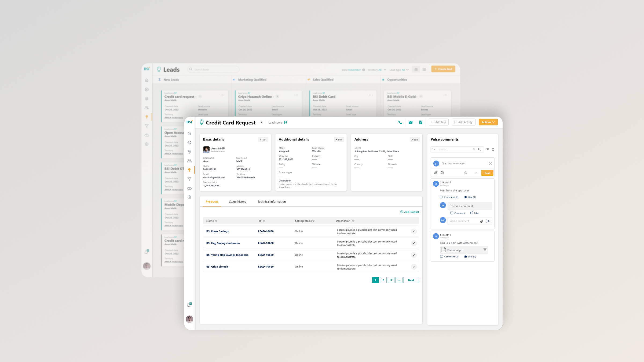Delete the Filename.pdf attachment
Image resolution: width=644 pixels, height=362 pixels.
(485, 249)
